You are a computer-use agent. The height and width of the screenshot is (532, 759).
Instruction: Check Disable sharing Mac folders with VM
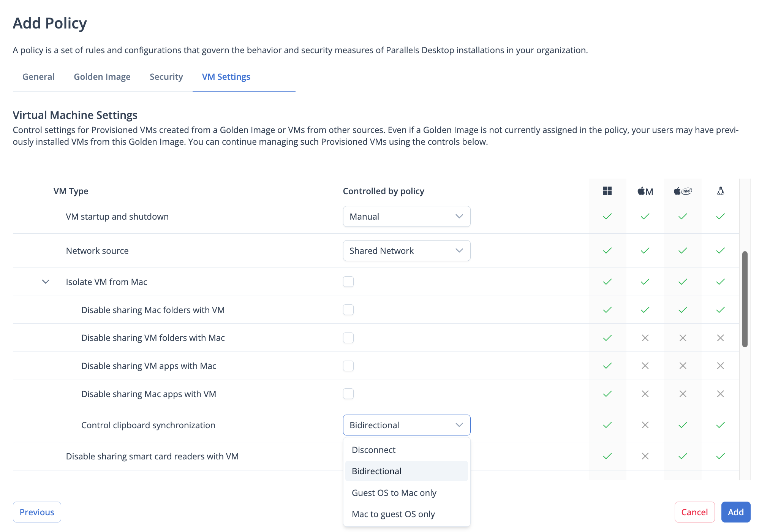348,310
